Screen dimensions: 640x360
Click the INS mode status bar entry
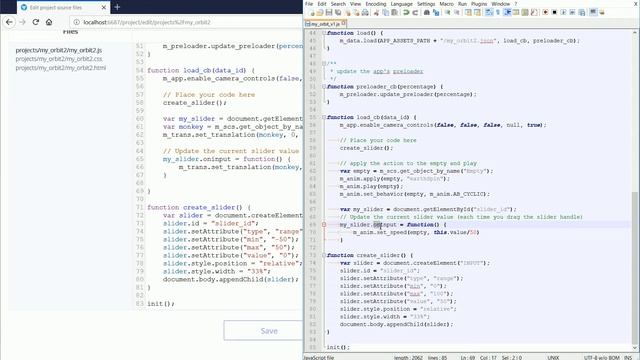[628, 358]
